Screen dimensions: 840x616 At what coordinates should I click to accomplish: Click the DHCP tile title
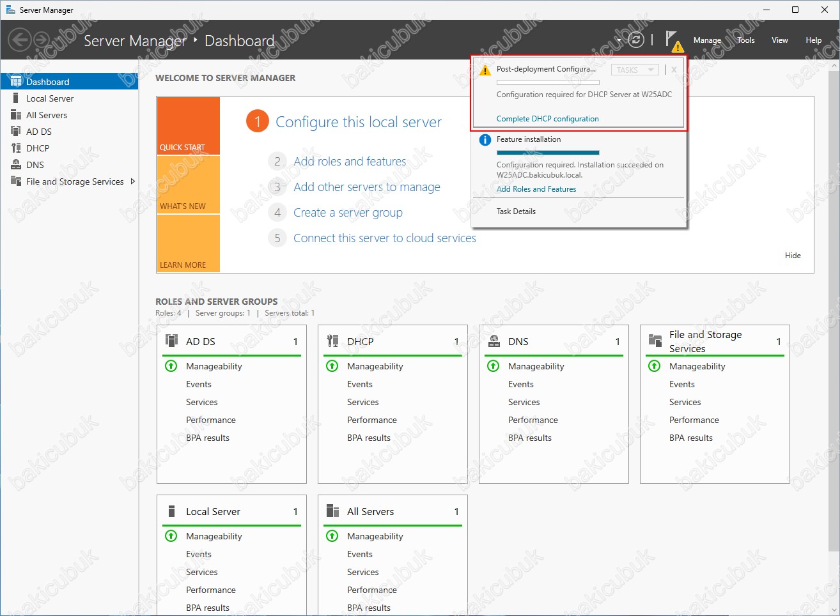click(x=360, y=341)
